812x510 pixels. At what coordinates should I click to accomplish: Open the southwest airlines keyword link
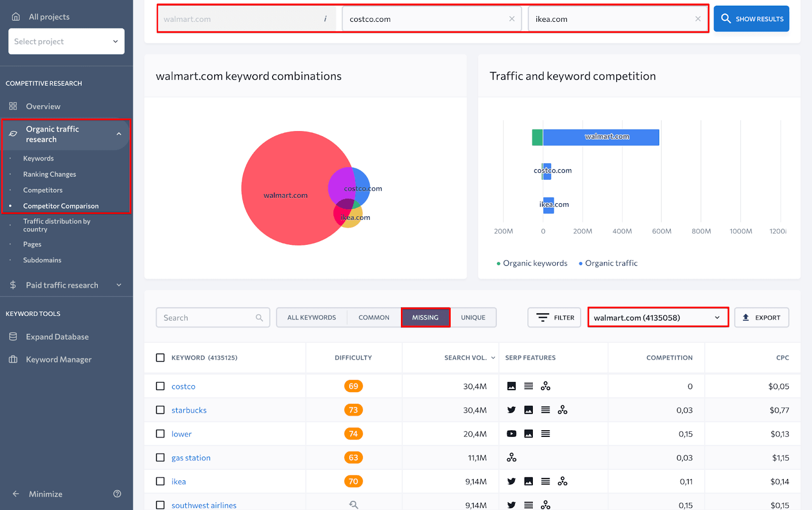click(204, 505)
